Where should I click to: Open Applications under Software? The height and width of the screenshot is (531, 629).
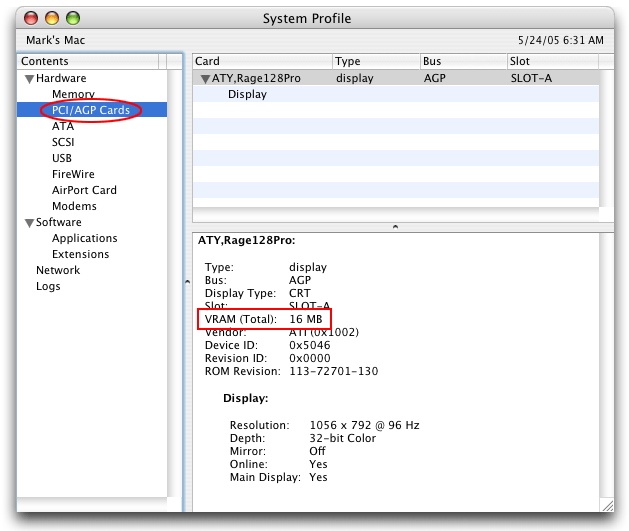coord(84,238)
